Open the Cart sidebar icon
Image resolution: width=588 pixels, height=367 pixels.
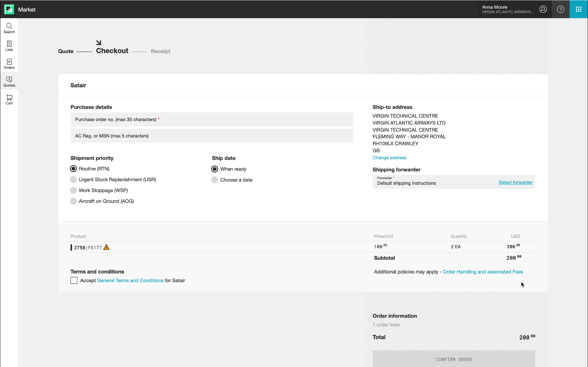[9, 100]
